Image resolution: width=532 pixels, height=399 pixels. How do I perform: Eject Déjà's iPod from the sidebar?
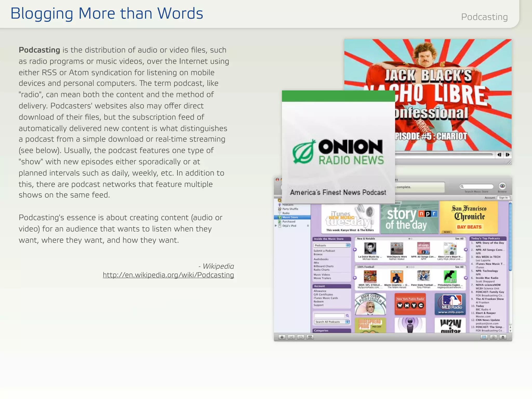[x=308, y=226]
